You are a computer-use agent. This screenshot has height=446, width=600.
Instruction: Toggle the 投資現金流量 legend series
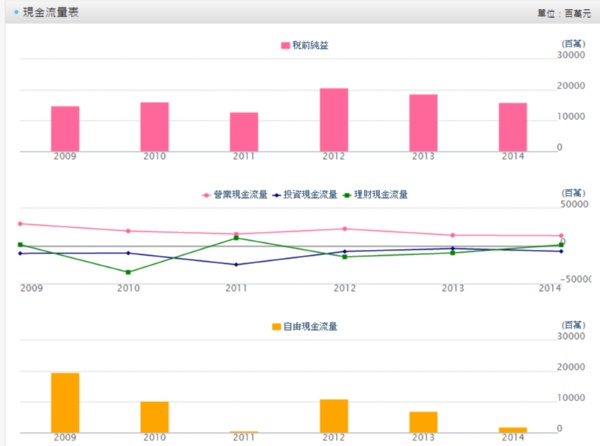[310, 194]
